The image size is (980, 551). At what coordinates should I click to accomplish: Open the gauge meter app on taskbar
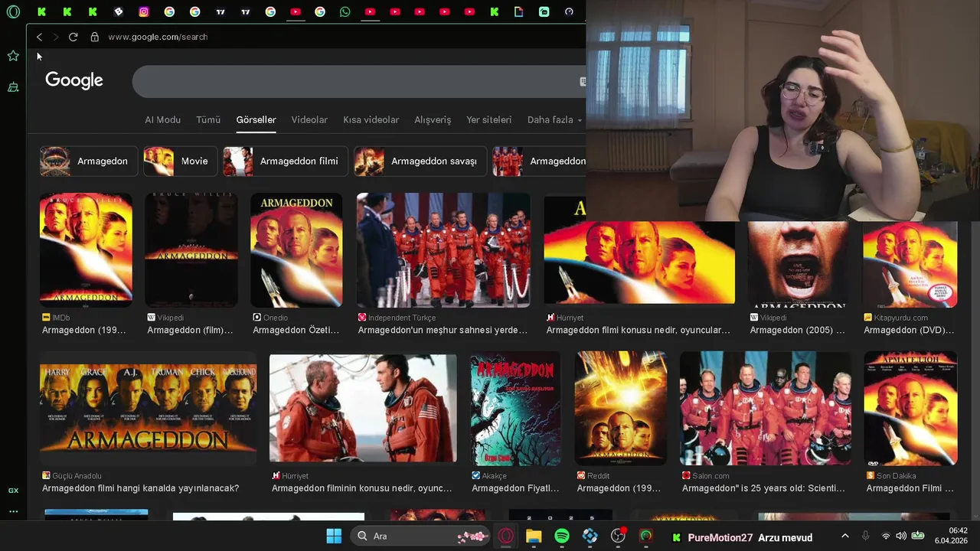(x=646, y=536)
